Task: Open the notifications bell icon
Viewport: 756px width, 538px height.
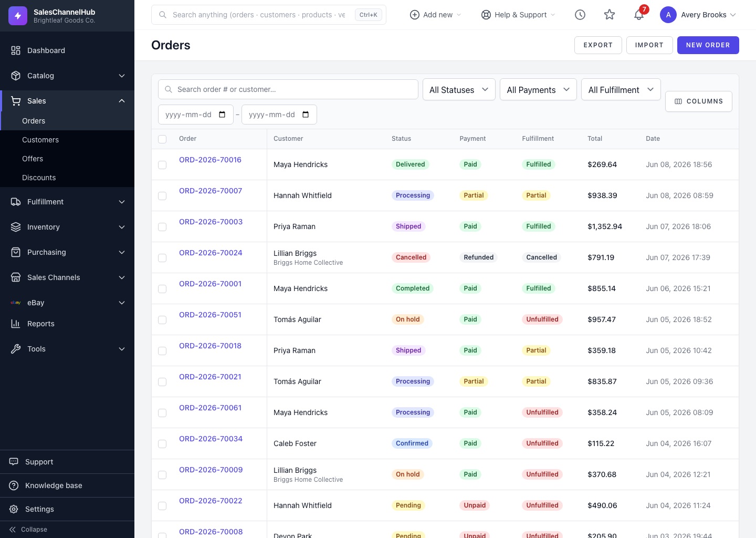Action: click(x=639, y=15)
